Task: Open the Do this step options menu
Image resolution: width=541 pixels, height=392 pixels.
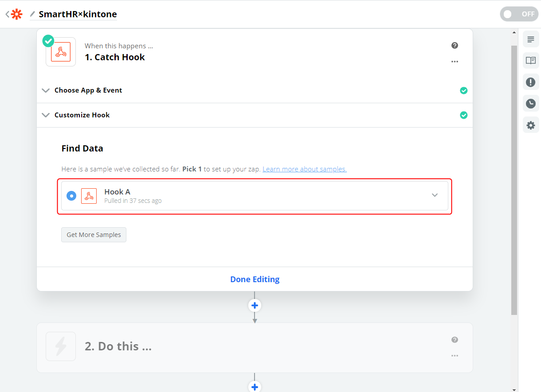Action: 455,356
